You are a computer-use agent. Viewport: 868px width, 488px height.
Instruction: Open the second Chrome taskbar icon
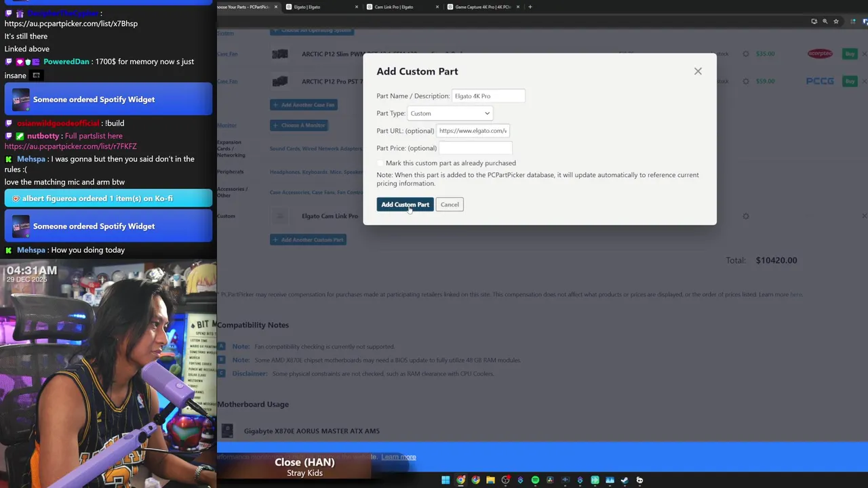tap(475, 480)
